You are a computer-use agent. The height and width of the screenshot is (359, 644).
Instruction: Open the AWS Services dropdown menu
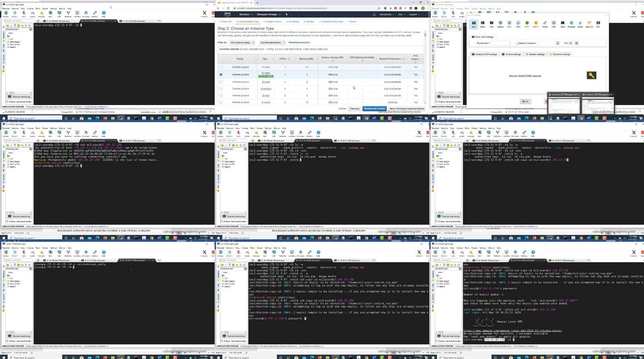click(246, 14)
